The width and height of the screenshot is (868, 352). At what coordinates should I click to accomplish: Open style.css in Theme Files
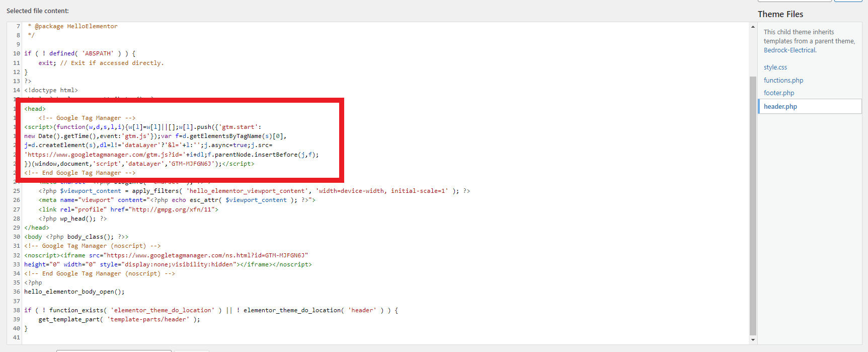(x=775, y=67)
